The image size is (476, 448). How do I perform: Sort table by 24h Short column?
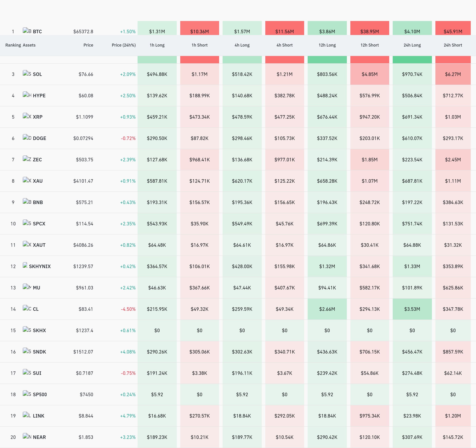(x=453, y=45)
